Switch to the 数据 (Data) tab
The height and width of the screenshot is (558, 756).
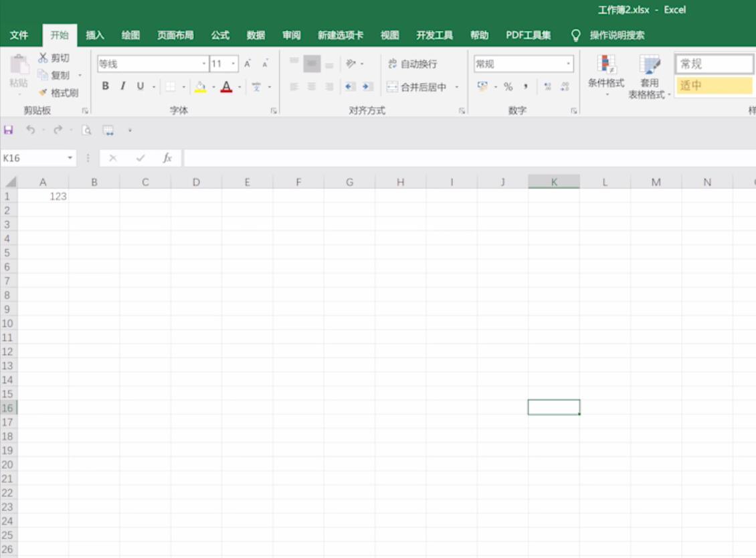(256, 35)
